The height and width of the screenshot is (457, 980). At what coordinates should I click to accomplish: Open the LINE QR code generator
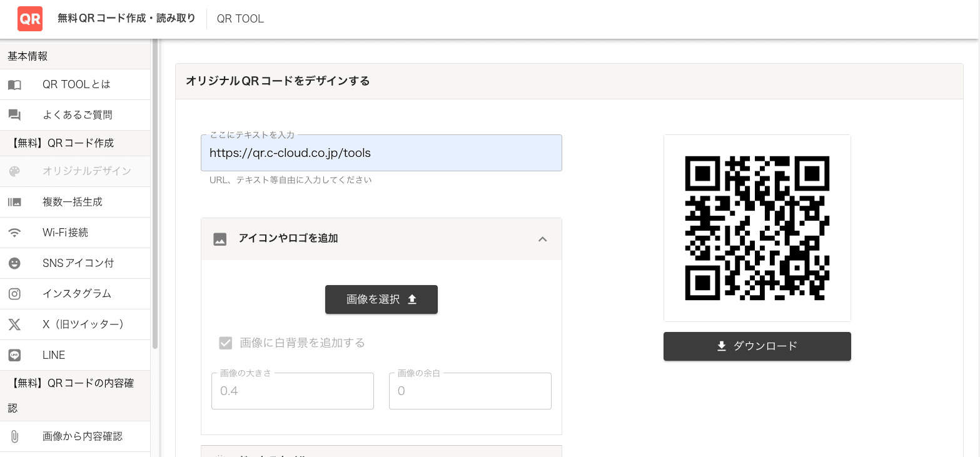53,354
